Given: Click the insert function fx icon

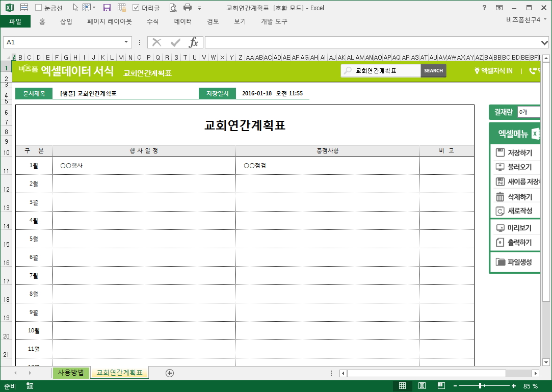Looking at the screenshot, I should 194,42.
